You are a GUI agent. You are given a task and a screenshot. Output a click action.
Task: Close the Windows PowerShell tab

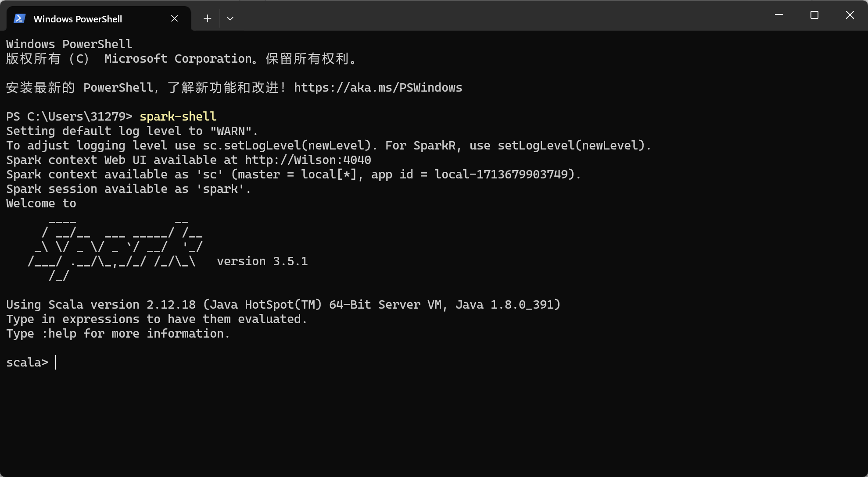pyautogui.click(x=174, y=18)
